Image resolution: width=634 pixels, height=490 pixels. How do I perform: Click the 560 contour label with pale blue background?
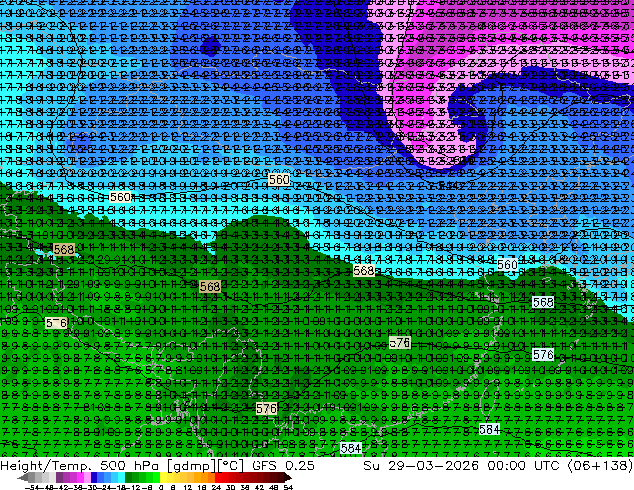507,265
